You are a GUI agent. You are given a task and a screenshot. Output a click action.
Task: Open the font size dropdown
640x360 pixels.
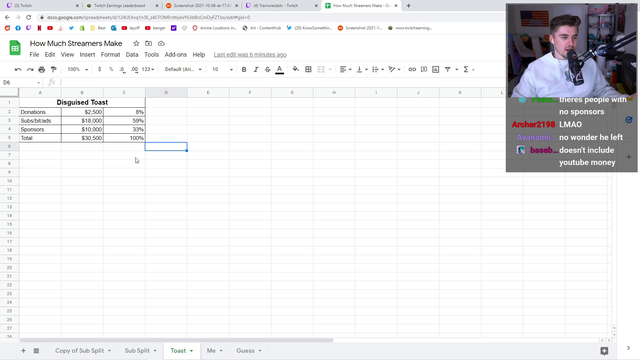222,69
